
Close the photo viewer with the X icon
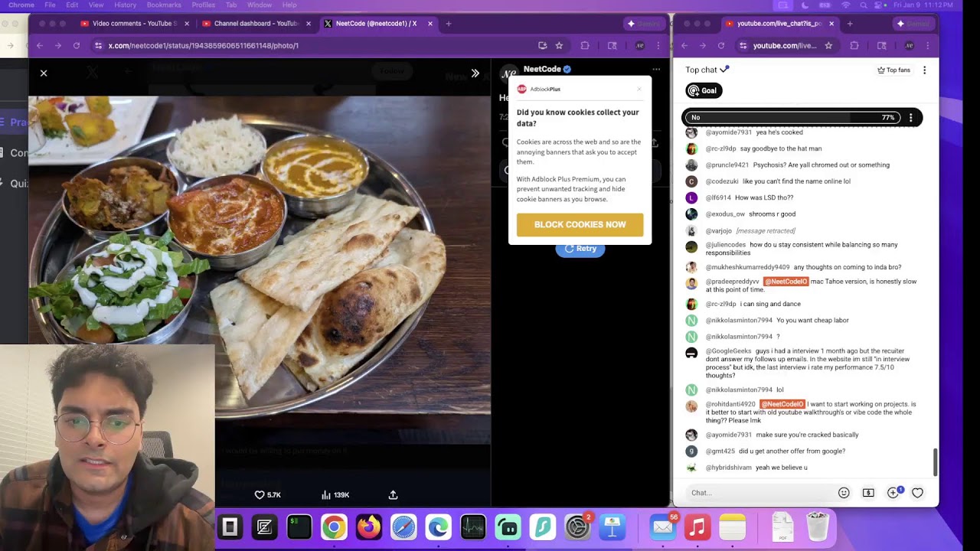(44, 73)
